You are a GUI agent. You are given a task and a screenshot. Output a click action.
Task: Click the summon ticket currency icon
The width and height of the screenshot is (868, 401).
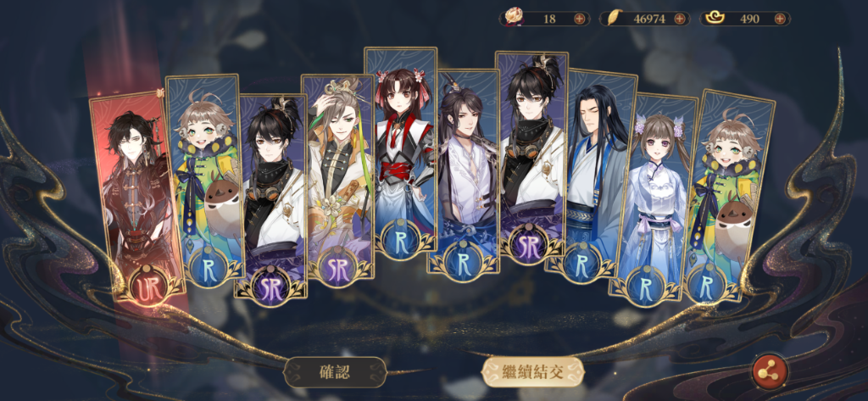(x=514, y=19)
